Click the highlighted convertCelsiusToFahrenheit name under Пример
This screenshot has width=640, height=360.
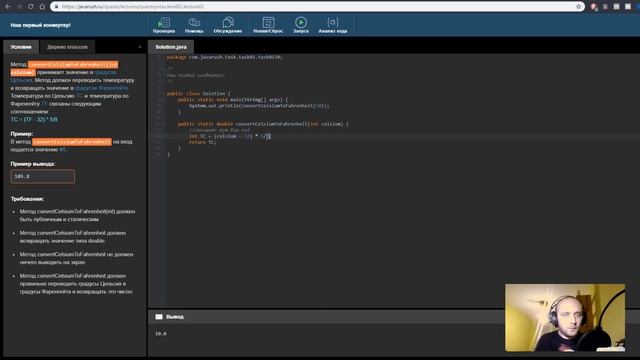point(72,142)
